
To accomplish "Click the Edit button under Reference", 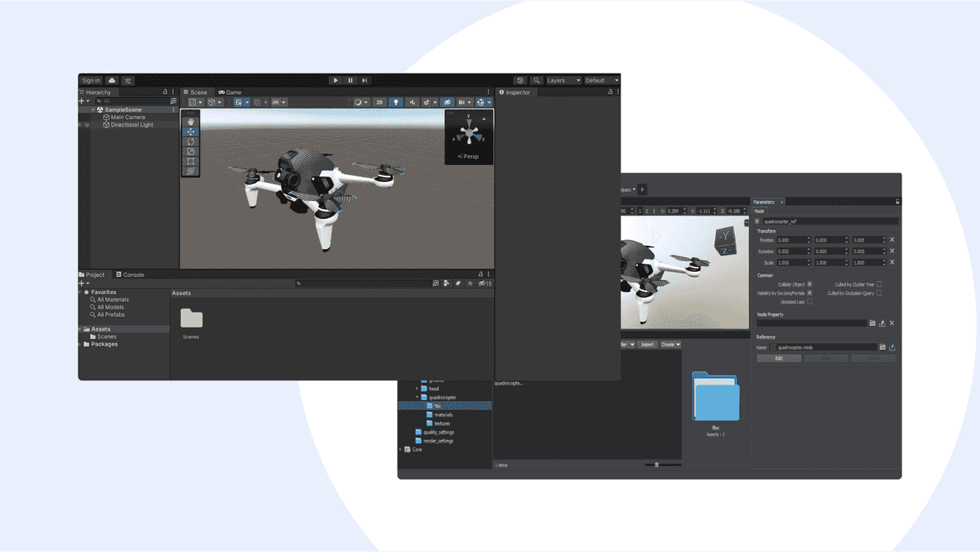I will click(x=780, y=358).
